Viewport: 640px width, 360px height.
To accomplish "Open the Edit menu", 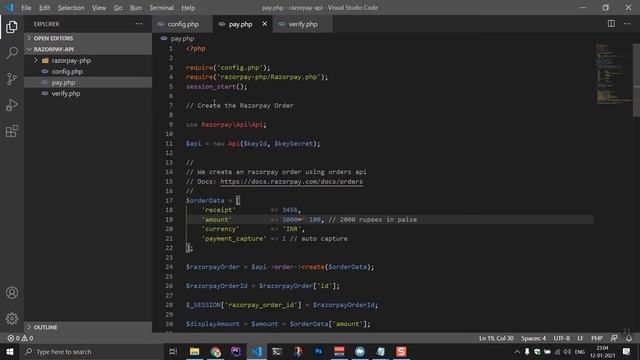I will 44,8.
